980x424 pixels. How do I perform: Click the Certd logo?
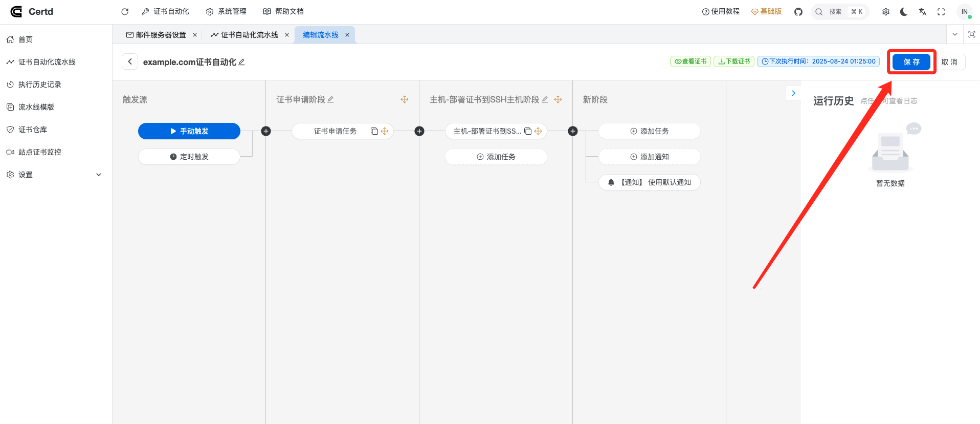32,12
